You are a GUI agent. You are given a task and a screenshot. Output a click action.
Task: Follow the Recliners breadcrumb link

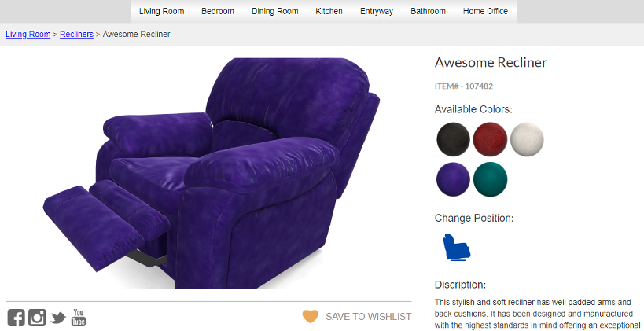tap(76, 35)
